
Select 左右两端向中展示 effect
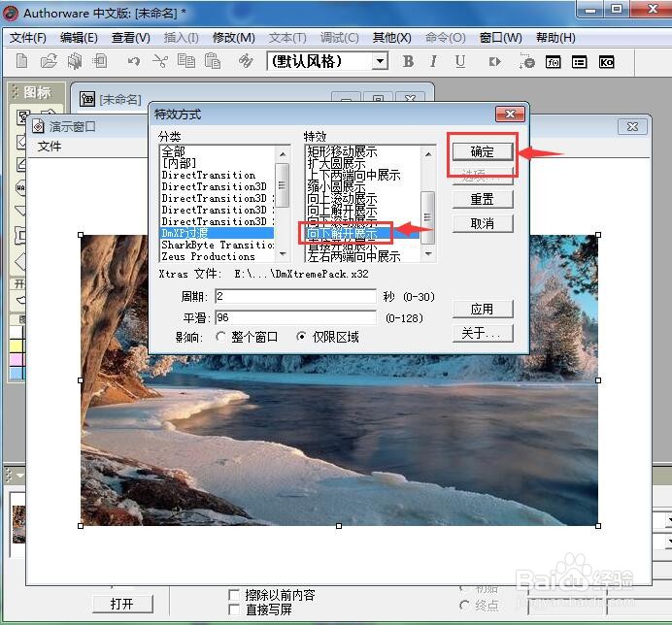pos(353,256)
